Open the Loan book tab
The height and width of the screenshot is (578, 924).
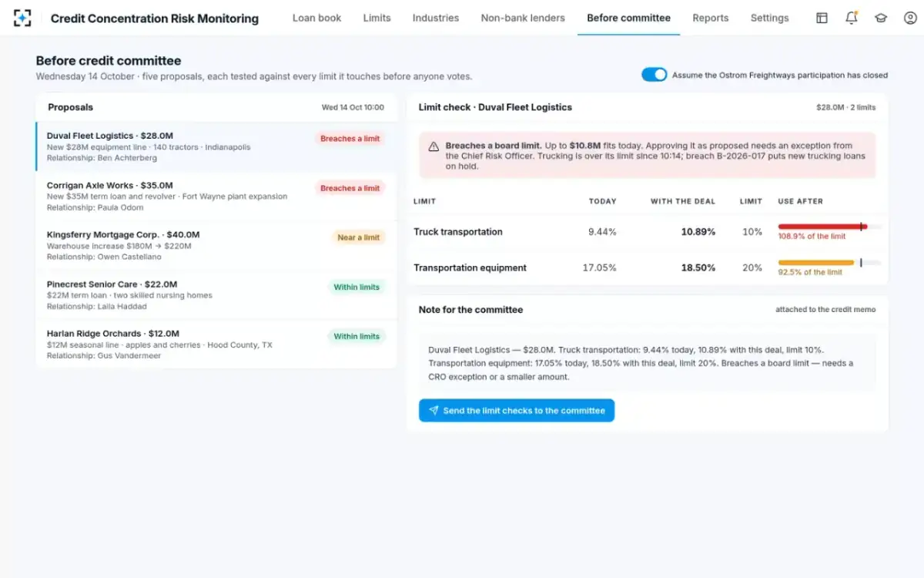coord(316,18)
